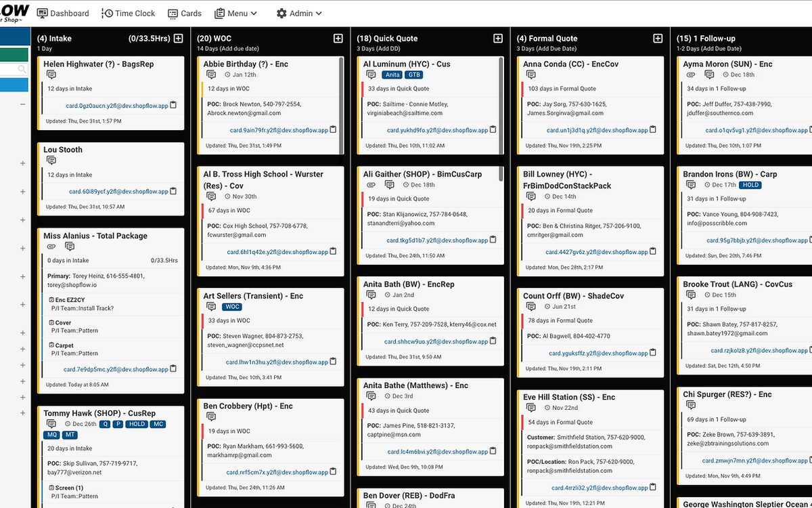This screenshot has height=508, width=812.
Task: Open comments on Ben Crobbery card
Action: (x=211, y=417)
